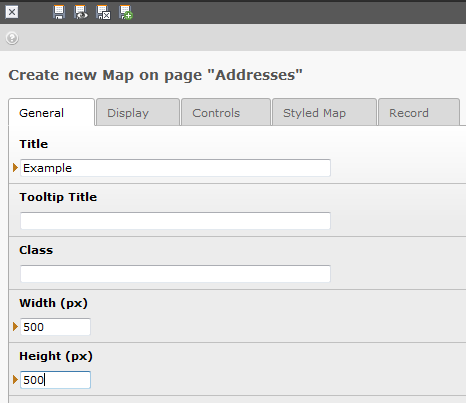The image size is (466, 403).
Task: Click the save and close document icon
Action: point(103,12)
